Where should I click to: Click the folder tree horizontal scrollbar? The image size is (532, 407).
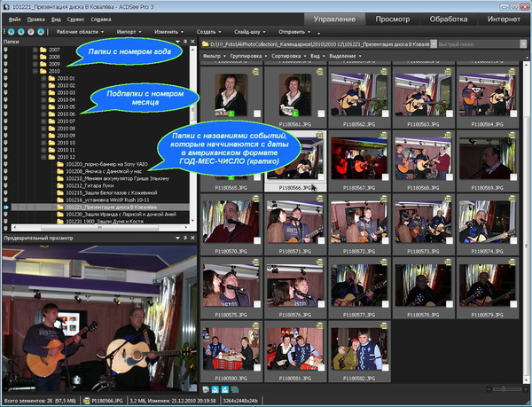tap(100, 228)
